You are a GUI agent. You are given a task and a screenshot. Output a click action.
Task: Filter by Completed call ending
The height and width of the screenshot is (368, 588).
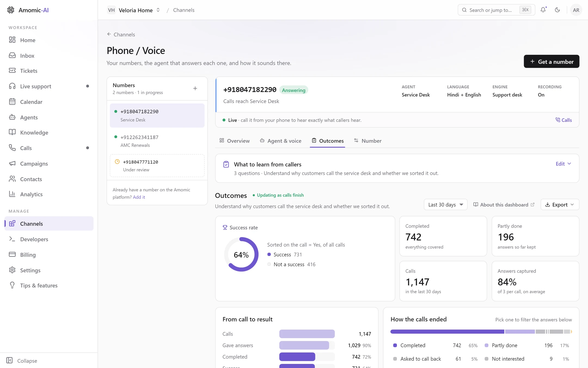pyautogui.click(x=436, y=345)
